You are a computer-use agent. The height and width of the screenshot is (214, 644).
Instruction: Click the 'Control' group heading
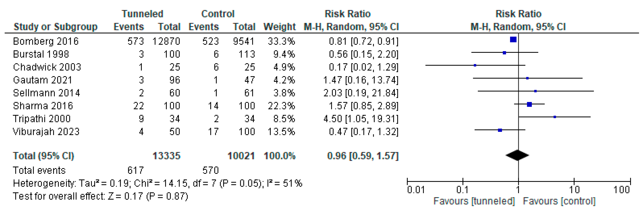218,14
